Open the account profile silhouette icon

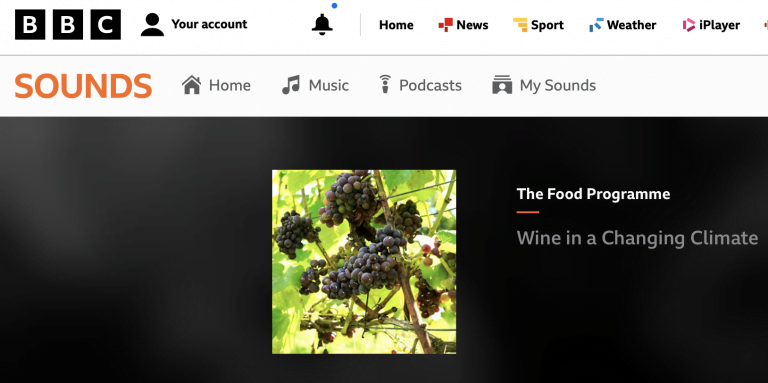(x=152, y=24)
